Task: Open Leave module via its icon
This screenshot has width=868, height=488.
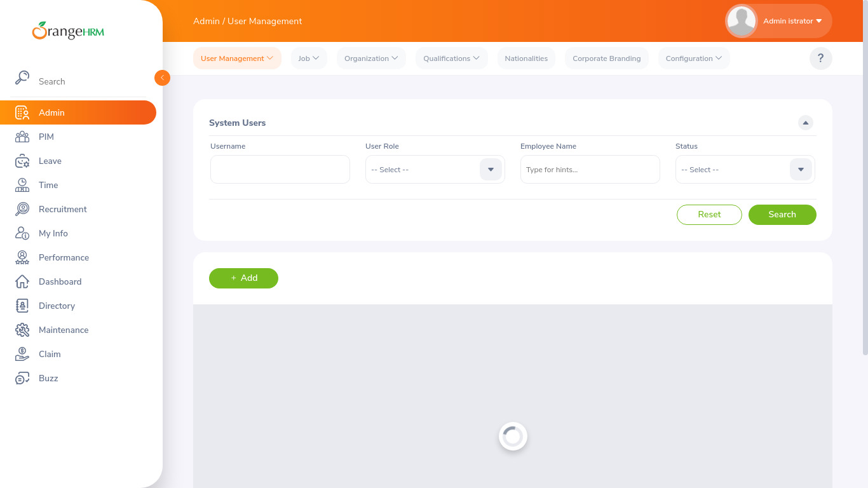Action: [x=22, y=161]
